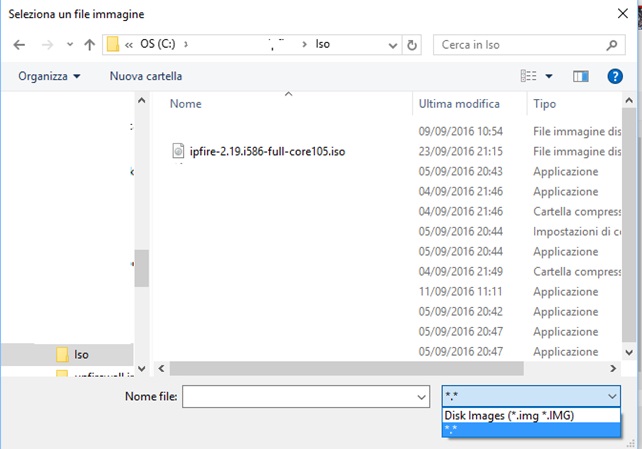642x449 pixels.
Task: Open view options dropdown arrow
Action: (549, 76)
